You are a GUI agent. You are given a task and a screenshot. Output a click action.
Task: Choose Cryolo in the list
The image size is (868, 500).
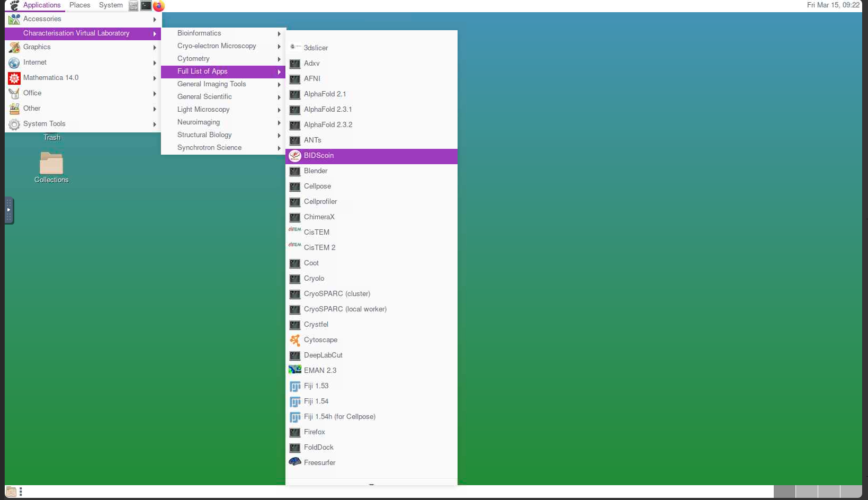pyautogui.click(x=371, y=279)
